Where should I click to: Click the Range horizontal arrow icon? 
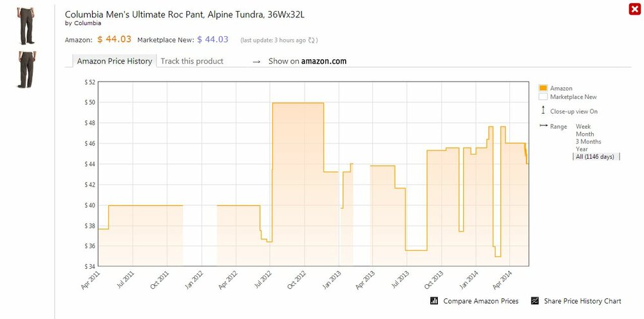543,126
